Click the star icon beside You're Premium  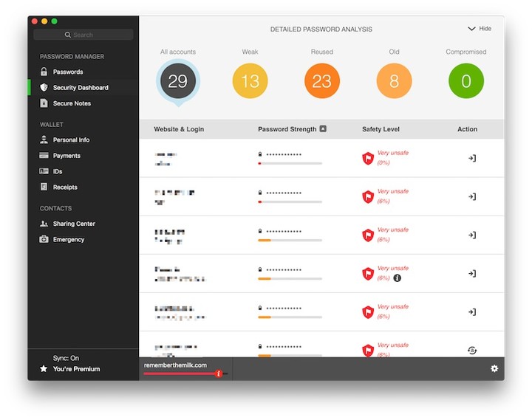pos(44,369)
